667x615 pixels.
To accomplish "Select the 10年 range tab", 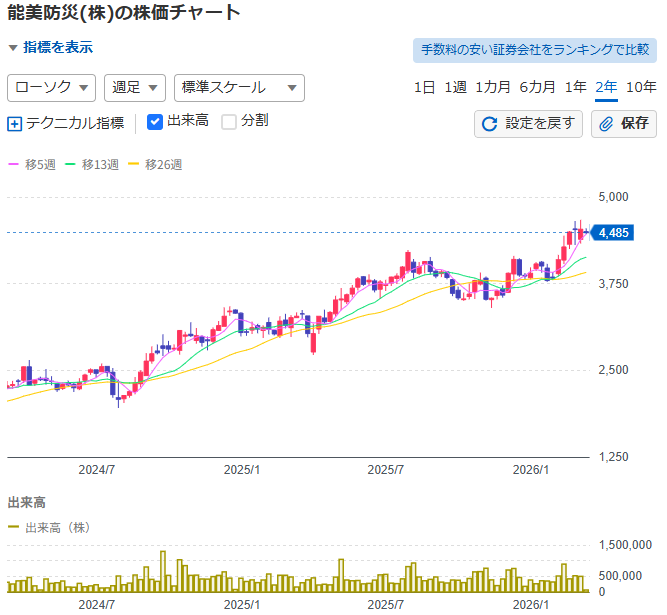I will pos(640,87).
